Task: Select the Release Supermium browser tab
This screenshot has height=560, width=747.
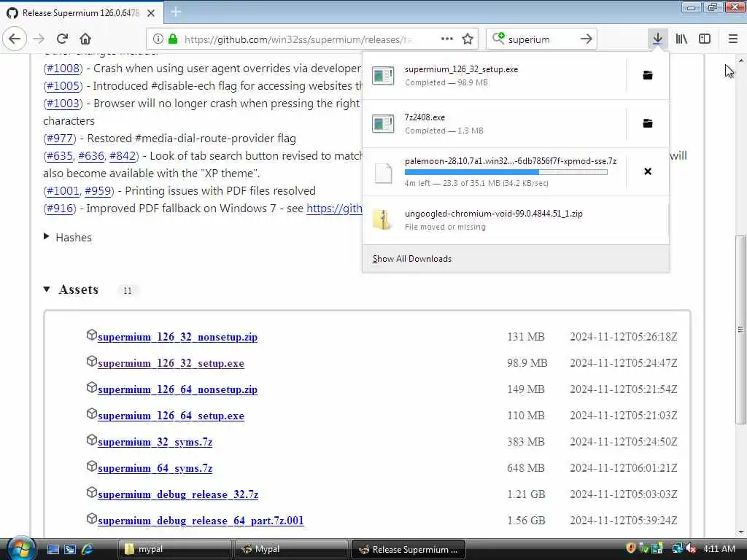Action: point(82,12)
